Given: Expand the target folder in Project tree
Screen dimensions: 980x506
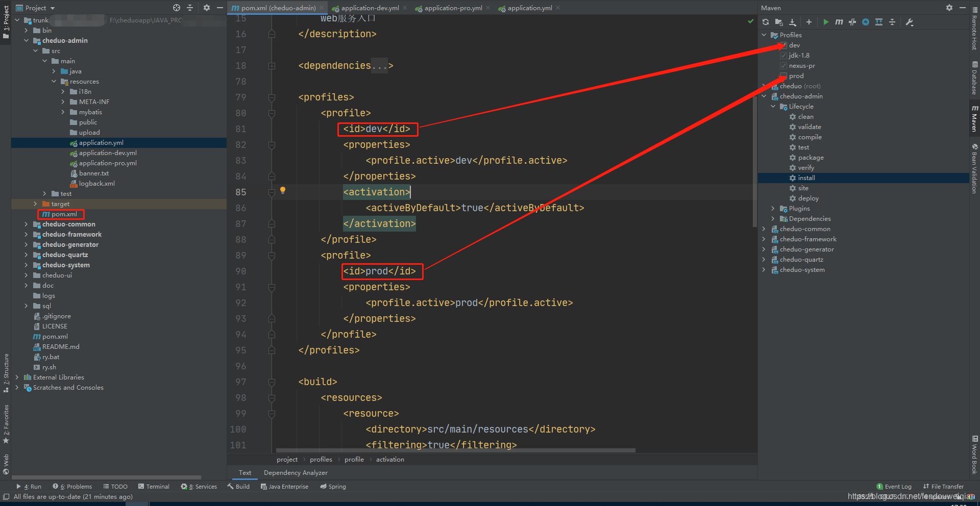Looking at the screenshot, I should (x=35, y=204).
